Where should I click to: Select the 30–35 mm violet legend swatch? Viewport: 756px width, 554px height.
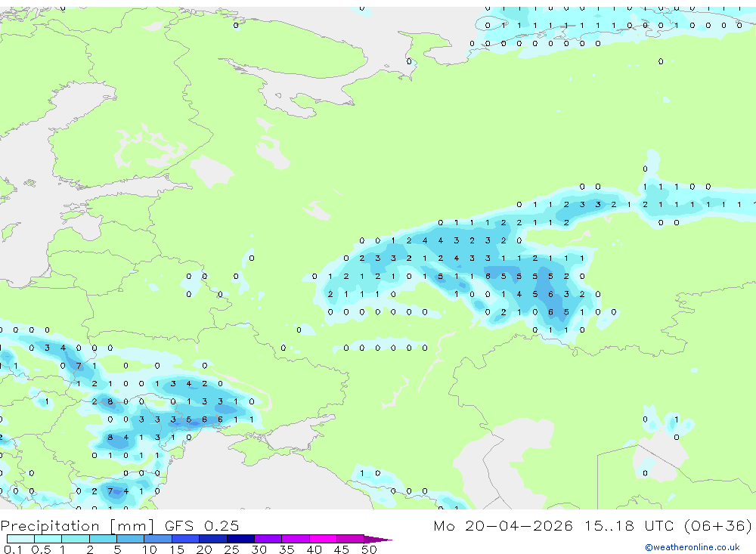coord(268,539)
